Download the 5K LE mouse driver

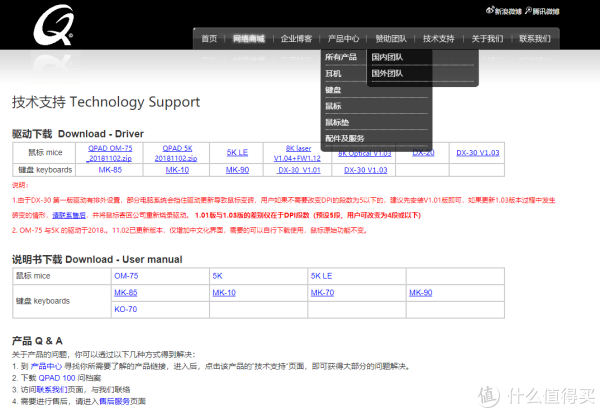pyautogui.click(x=237, y=152)
